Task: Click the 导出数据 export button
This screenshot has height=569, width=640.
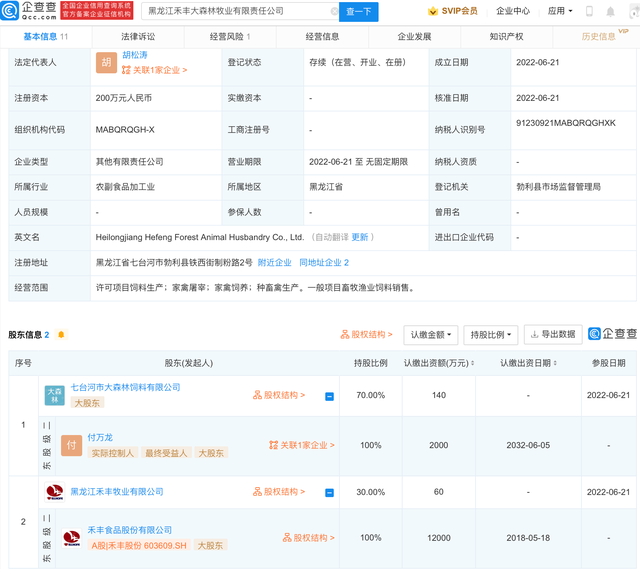Action: click(553, 335)
